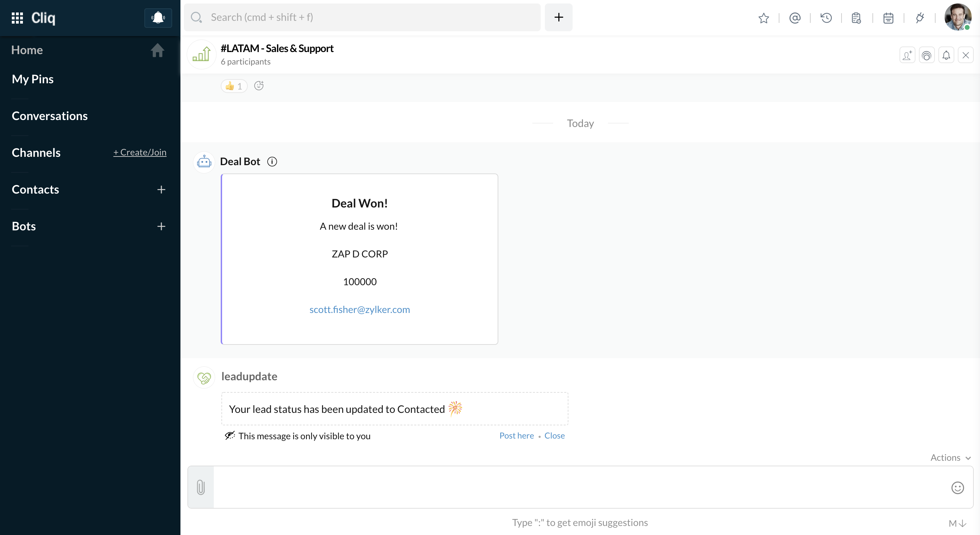
Task: Click the lead status updated message
Action: 395,409
